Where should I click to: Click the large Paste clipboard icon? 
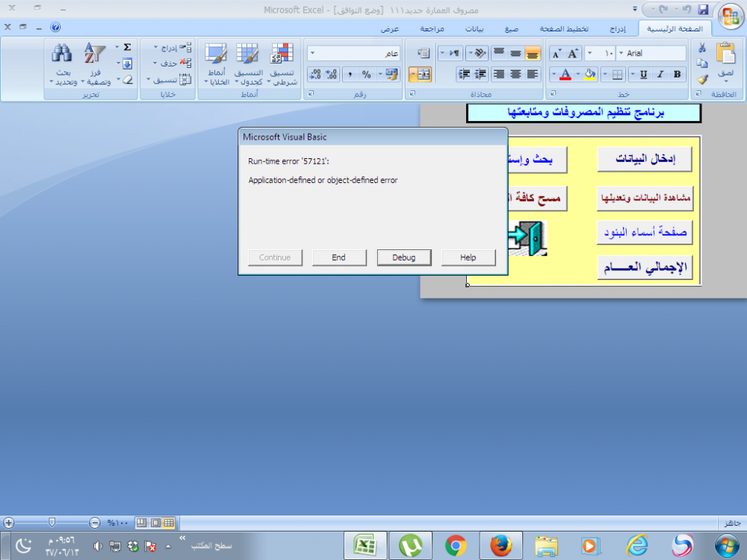click(725, 54)
